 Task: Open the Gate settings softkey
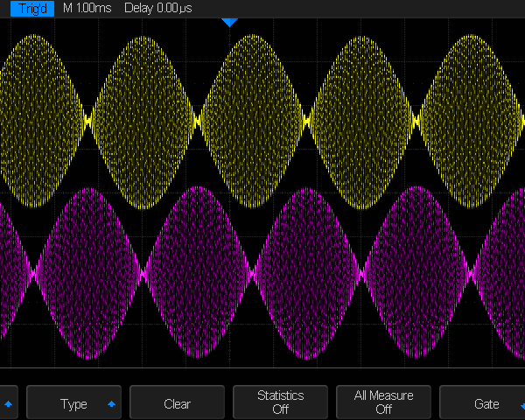[x=486, y=403]
